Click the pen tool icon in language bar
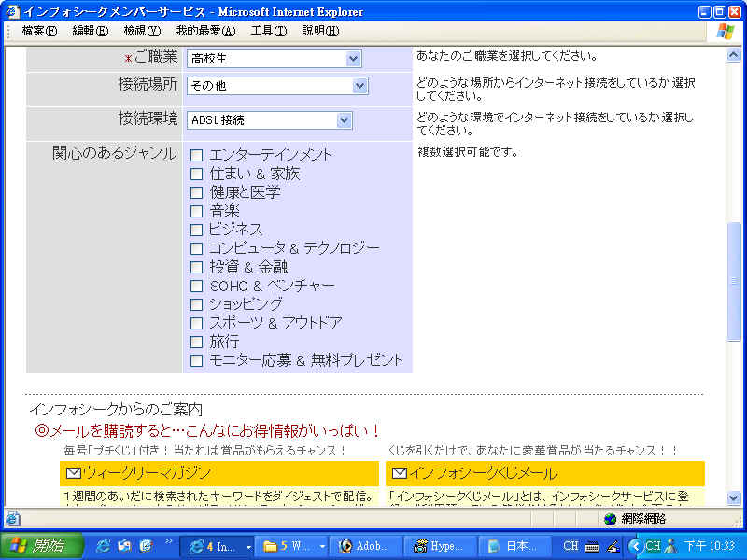This screenshot has height=560, width=747. pos(613,546)
